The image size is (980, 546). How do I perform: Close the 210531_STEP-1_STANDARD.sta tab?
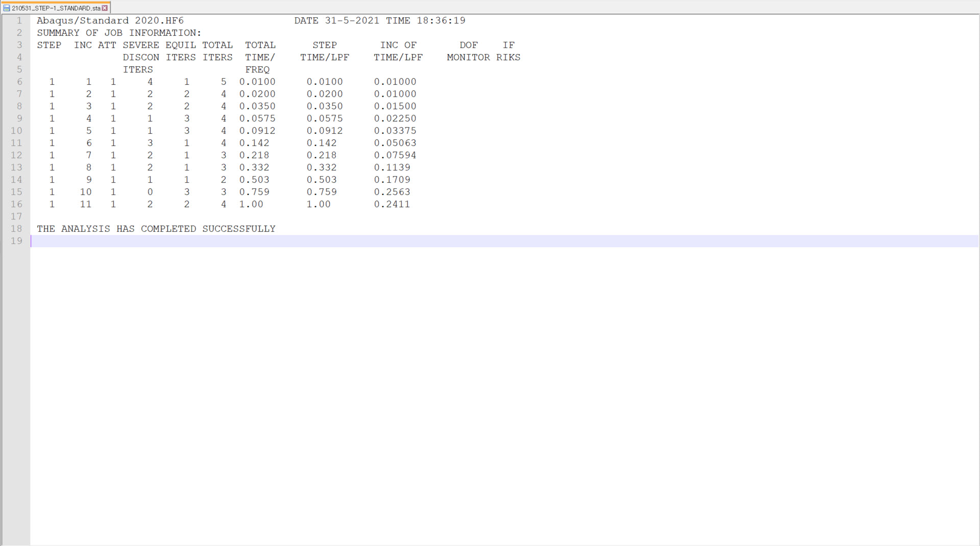point(105,8)
